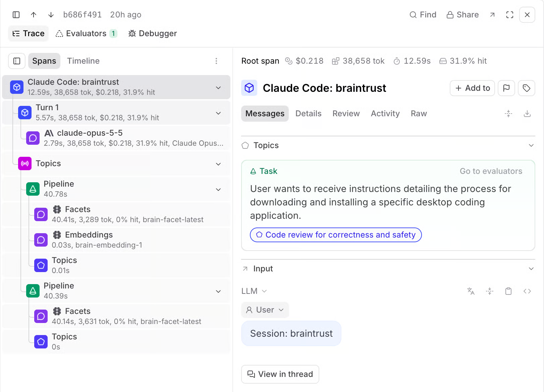Collapse all messages icon near Raw tab

(x=508, y=114)
